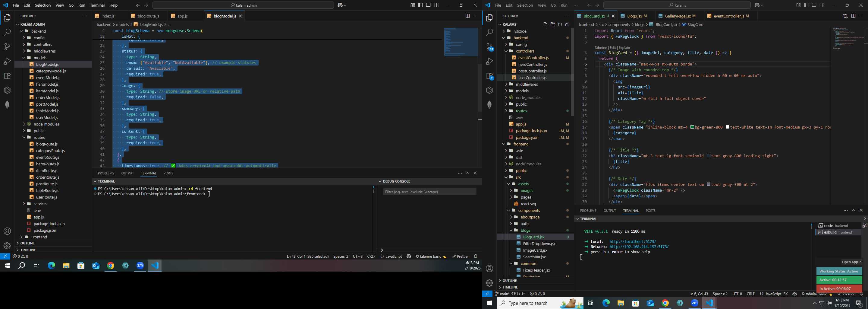Viewport: 868px width, 309px height.
Task: Click the minimap in blogModel.js editor
Action: point(461,42)
